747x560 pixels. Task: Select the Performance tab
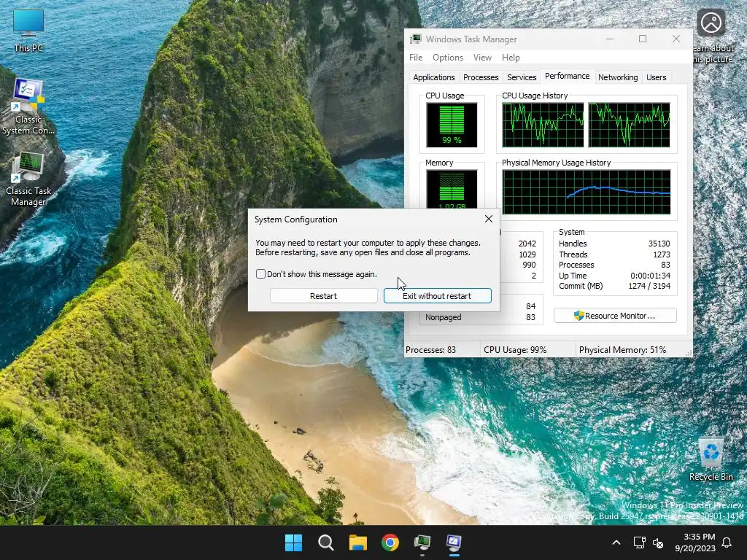[567, 76]
